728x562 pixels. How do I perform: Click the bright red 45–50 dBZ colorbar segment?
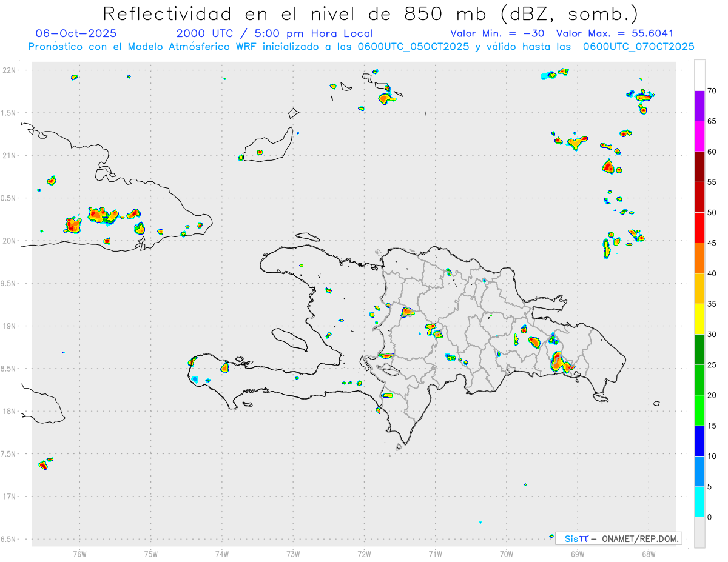(x=699, y=228)
